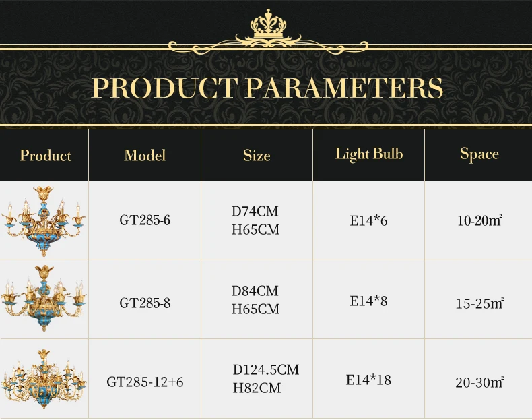The height and width of the screenshot is (420, 532).
Task: Click the 10-20m² space cell
Action: point(479,220)
